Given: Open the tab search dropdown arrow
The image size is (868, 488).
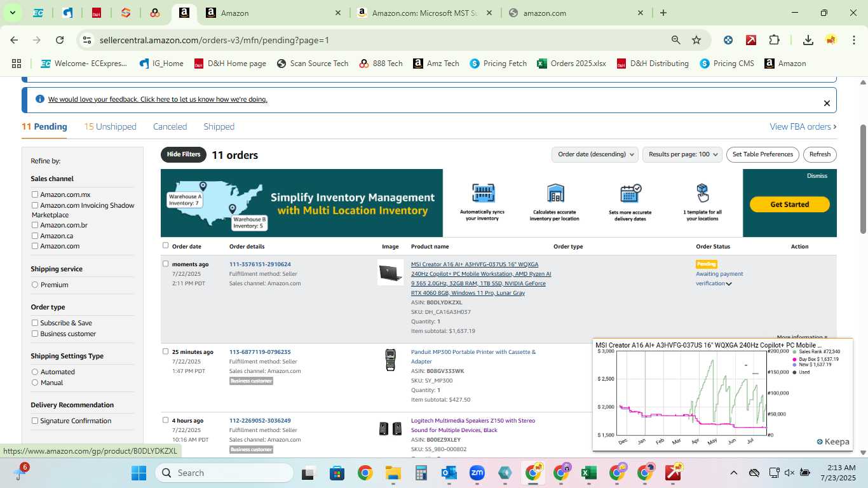Looking at the screenshot, I should point(12,13).
